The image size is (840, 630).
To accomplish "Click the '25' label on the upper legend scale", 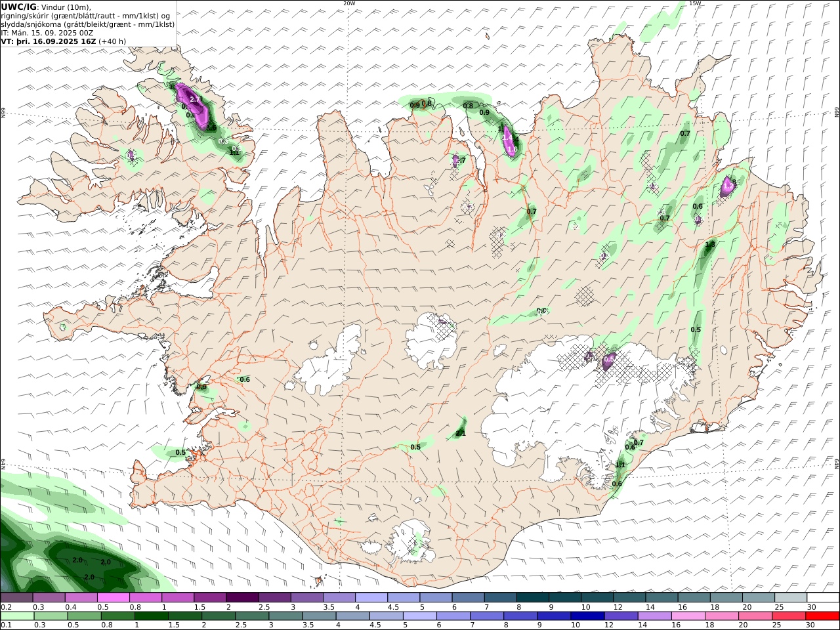I will 779,608.
